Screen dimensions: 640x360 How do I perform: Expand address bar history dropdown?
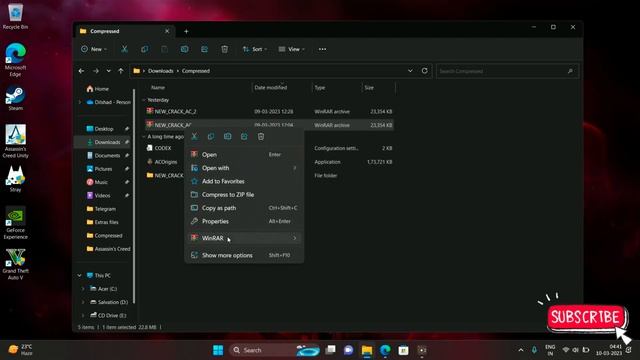point(410,71)
